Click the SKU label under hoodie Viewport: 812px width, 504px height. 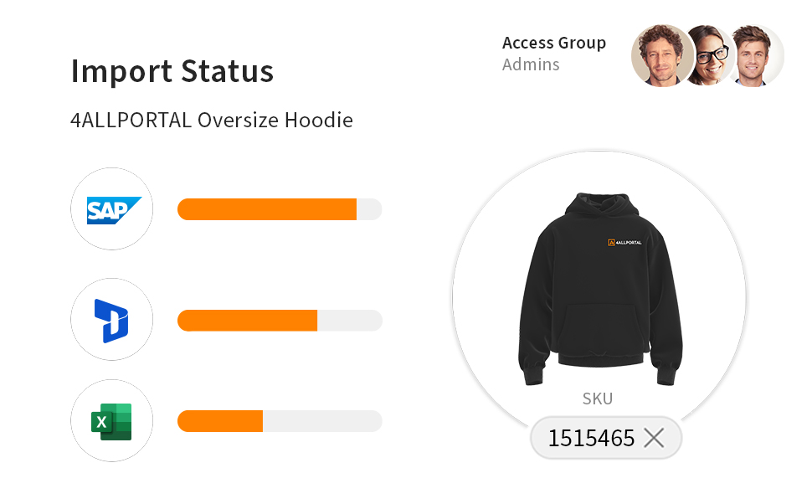598,399
